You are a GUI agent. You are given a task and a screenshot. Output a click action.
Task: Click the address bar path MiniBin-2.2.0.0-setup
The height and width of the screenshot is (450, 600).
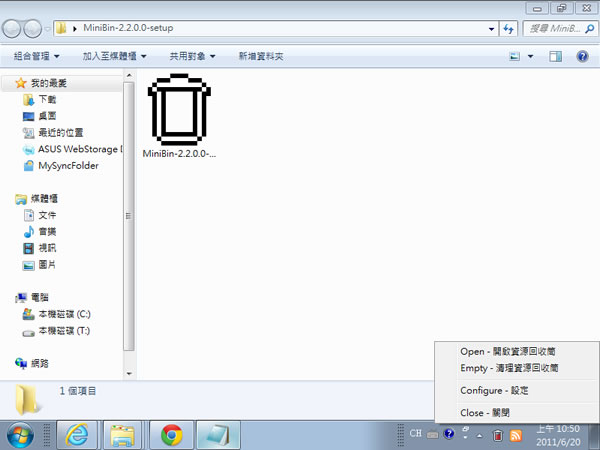point(128,28)
